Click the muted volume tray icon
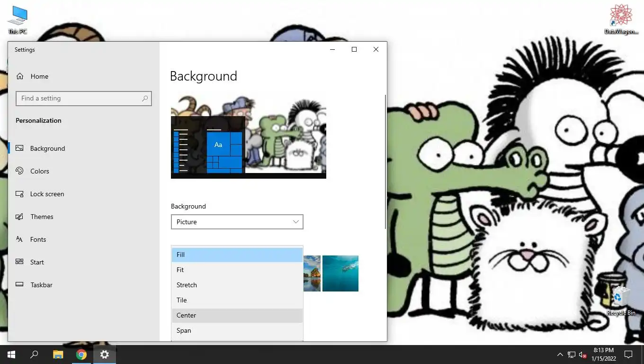Viewport: 644px width, 364px height. tap(583, 355)
